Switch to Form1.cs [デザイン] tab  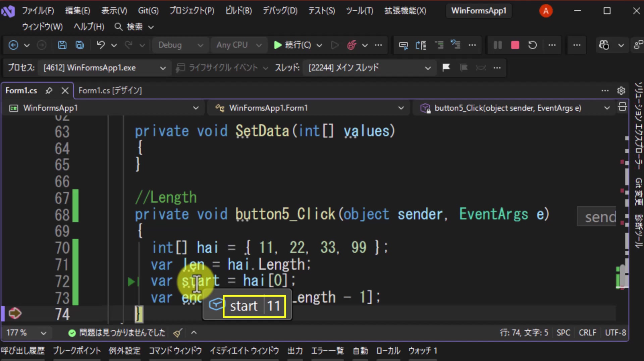pyautogui.click(x=110, y=91)
